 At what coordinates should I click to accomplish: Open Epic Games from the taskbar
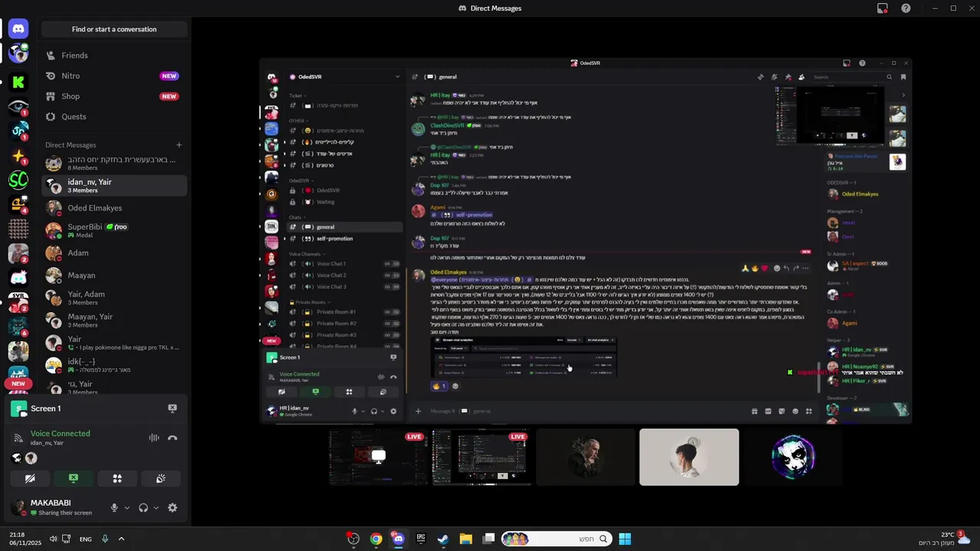[x=420, y=539]
